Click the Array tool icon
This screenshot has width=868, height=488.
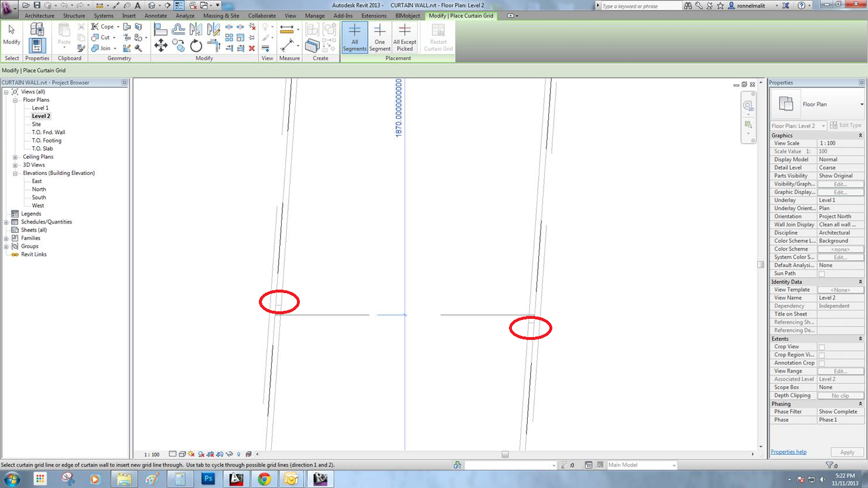[x=229, y=37]
